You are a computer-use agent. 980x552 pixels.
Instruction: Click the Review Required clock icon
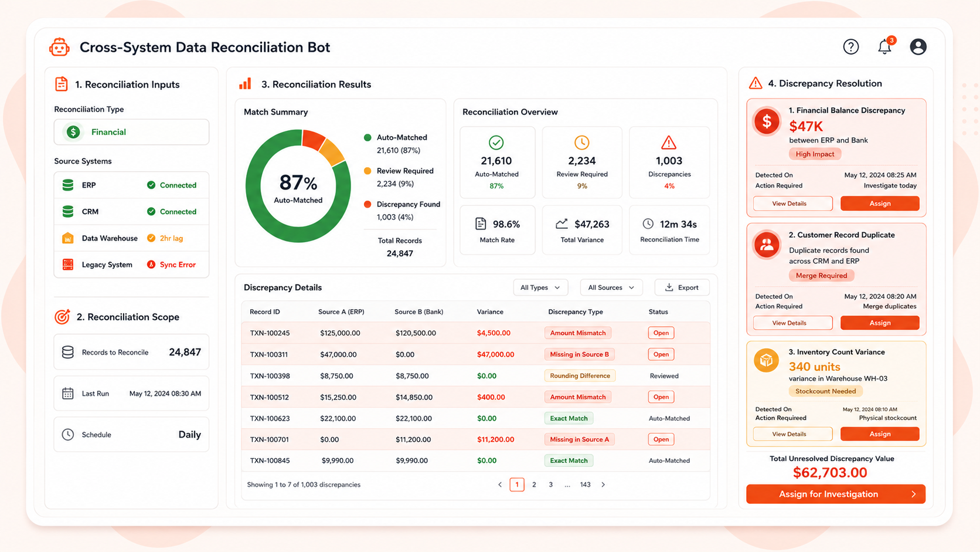[x=581, y=143]
